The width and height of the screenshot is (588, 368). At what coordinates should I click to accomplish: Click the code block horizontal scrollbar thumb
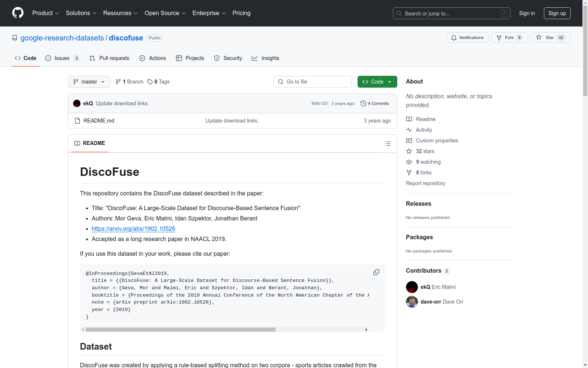click(180, 330)
